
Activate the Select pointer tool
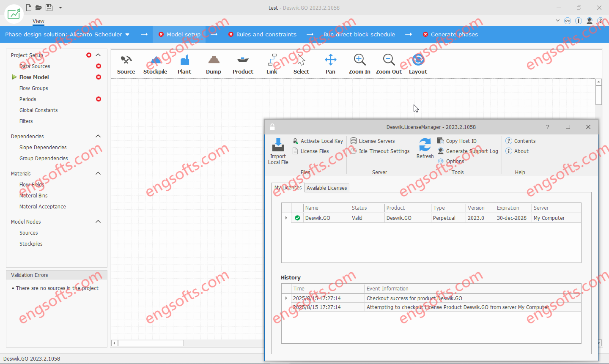[301, 64]
